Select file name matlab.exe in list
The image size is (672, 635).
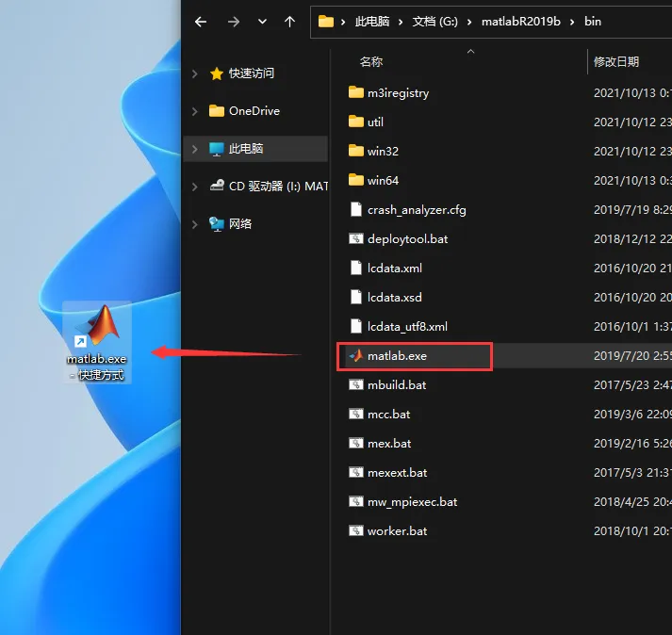(398, 356)
